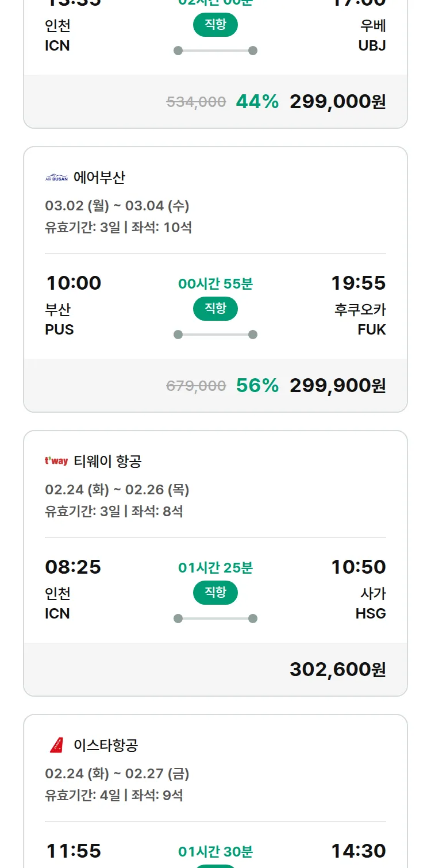Select the 299,900원 Air Busan price

click(x=337, y=386)
